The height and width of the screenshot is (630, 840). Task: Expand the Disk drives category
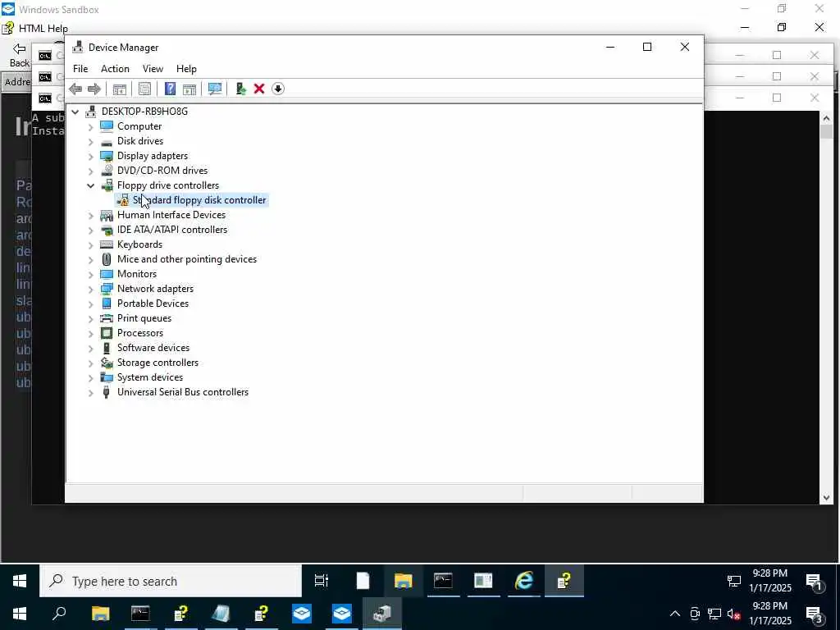(90, 141)
